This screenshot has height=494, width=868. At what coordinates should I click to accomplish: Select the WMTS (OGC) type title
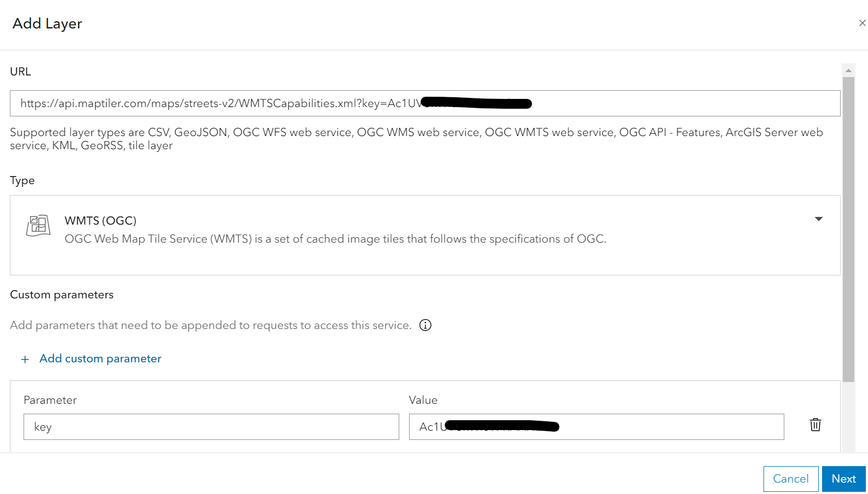coord(101,221)
